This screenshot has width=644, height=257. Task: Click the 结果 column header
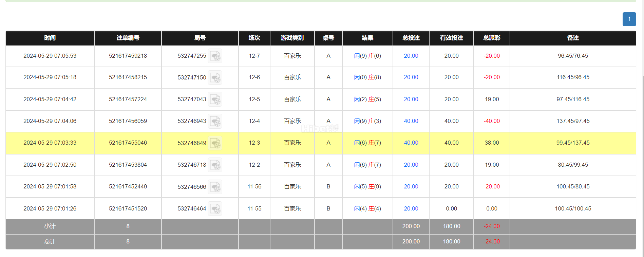(367, 38)
